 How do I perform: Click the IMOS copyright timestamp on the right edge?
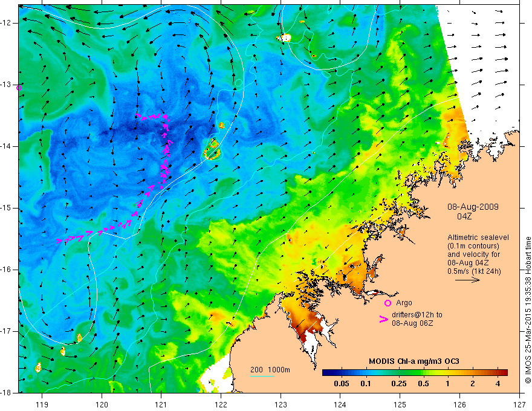pos(528,310)
